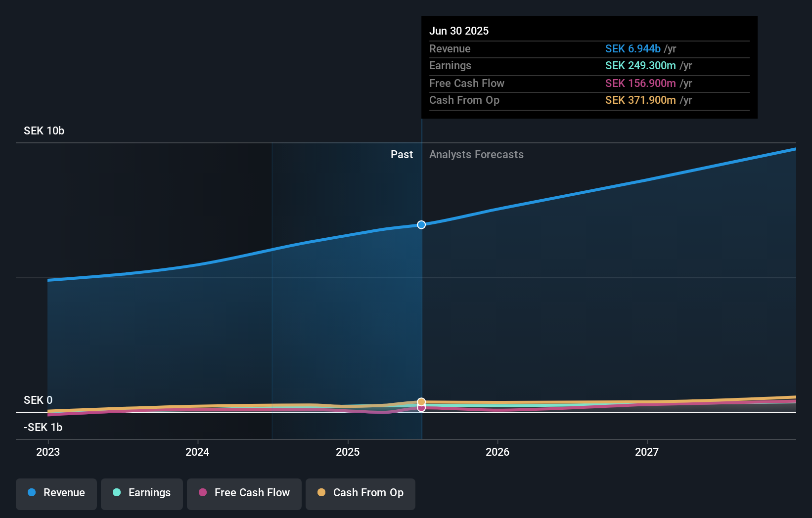Toggle the Earnings legend button

coord(142,494)
